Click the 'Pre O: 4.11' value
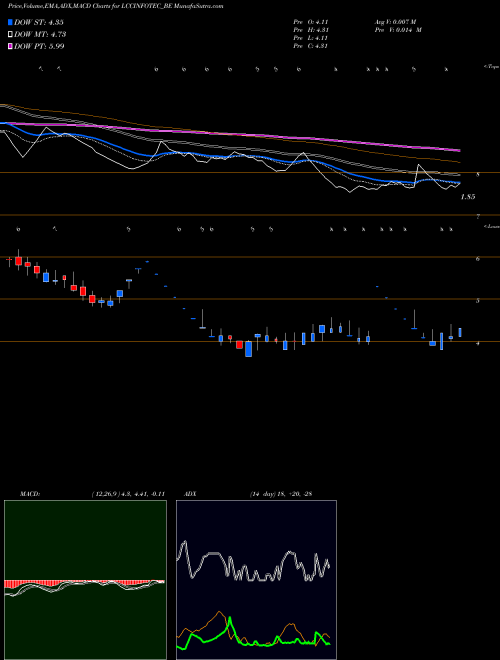 (311, 22)
